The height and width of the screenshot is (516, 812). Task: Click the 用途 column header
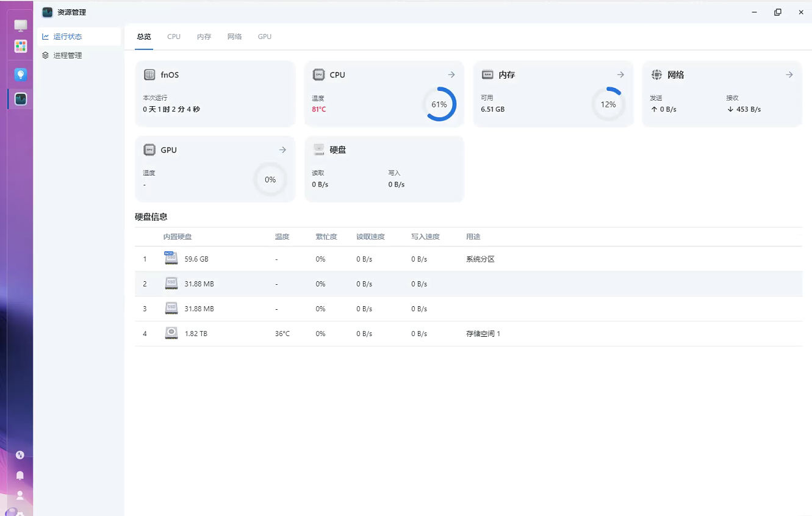point(473,237)
